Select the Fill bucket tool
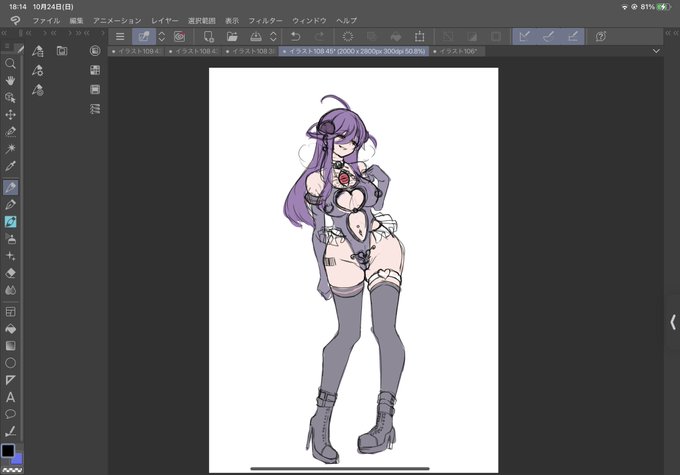 10,329
